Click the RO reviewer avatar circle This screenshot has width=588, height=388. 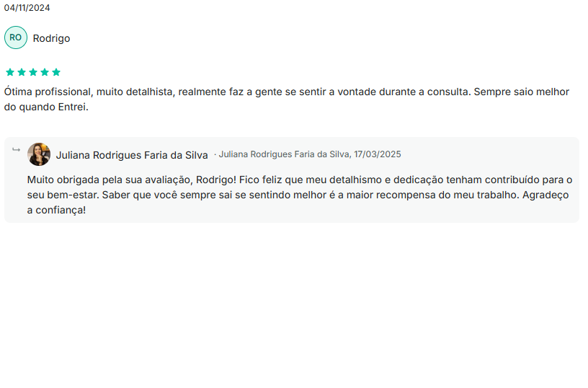tap(16, 38)
